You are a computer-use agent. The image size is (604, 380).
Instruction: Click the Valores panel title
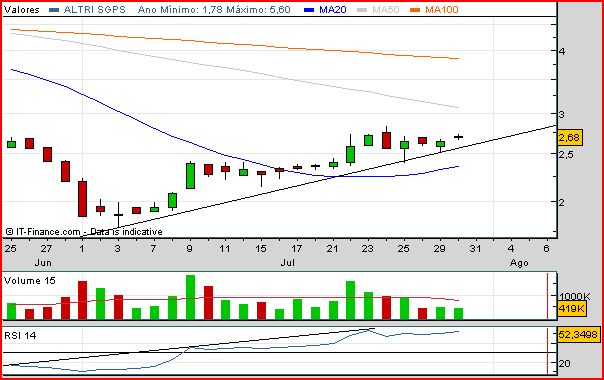click(22, 10)
